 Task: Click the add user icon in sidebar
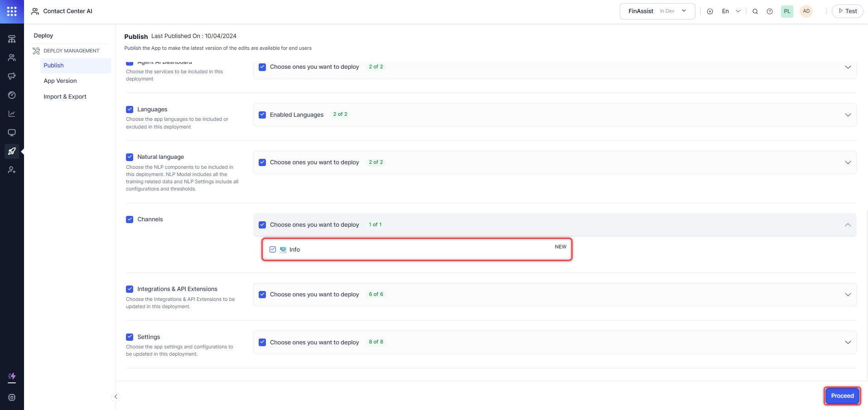[12, 170]
